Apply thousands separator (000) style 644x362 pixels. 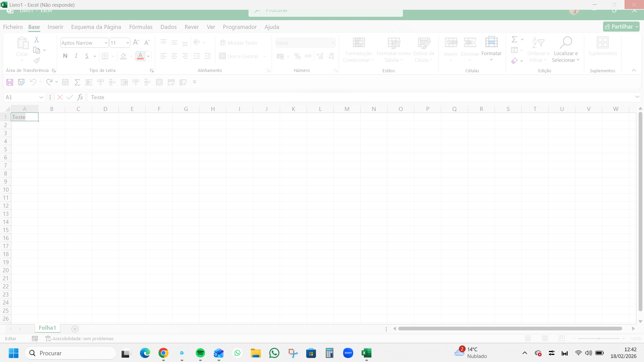pos(308,56)
